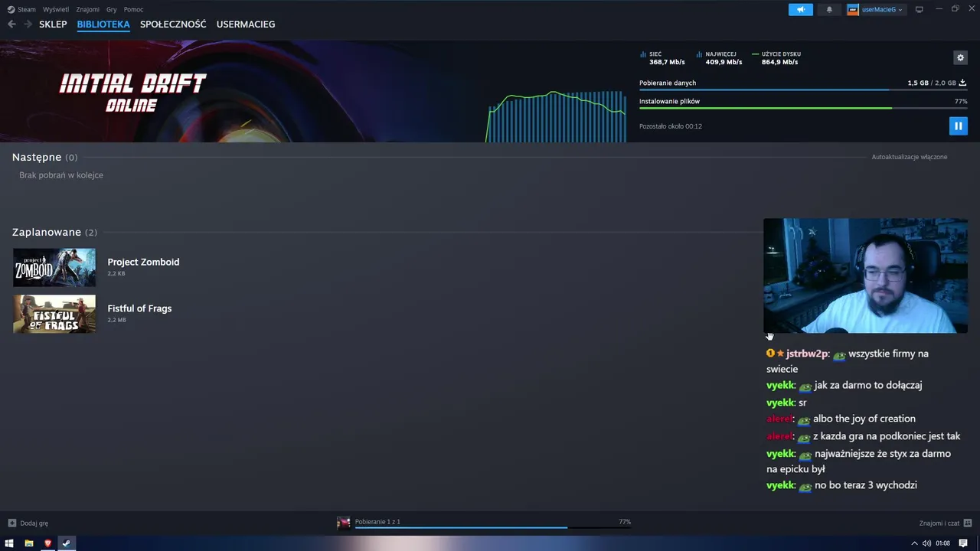Image resolution: width=980 pixels, height=551 pixels.
Task: Click Dodaj grę button
Action: coord(28,523)
